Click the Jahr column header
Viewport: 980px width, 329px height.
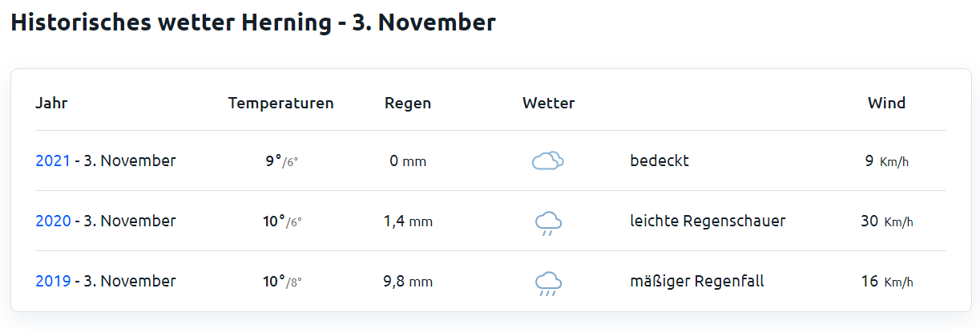tap(51, 103)
